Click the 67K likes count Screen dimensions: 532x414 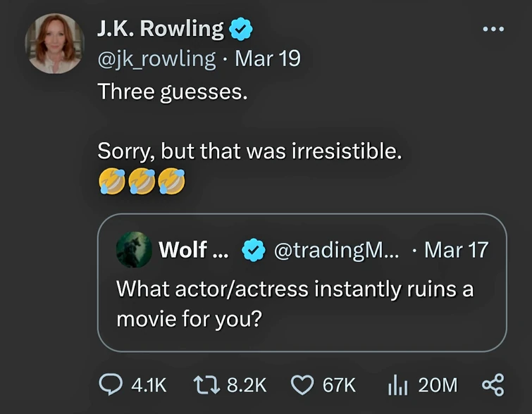click(339, 384)
